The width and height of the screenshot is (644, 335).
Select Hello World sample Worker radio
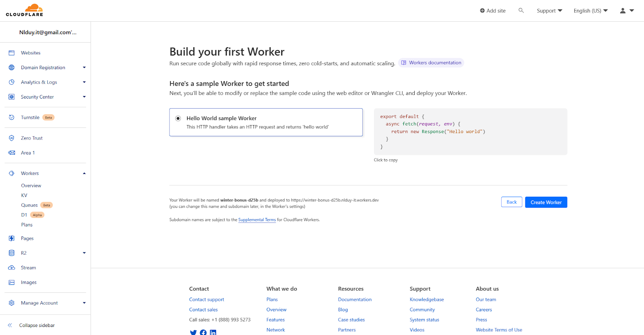178,118
